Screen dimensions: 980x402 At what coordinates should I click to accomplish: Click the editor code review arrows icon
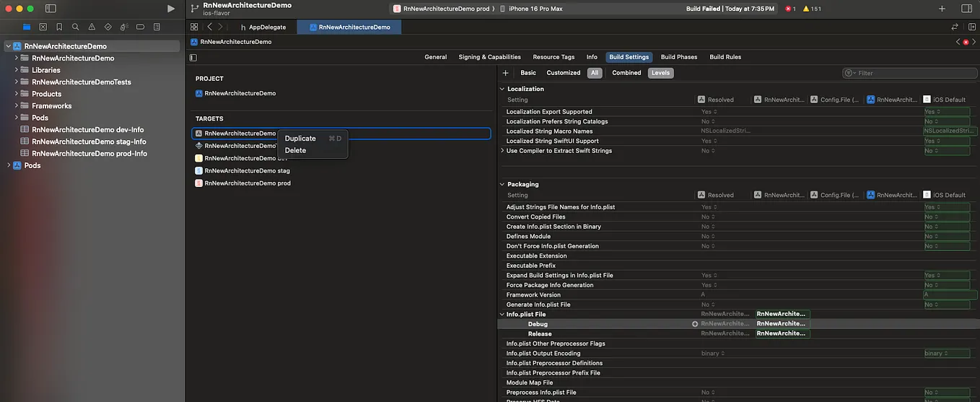[x=955, y=27]
